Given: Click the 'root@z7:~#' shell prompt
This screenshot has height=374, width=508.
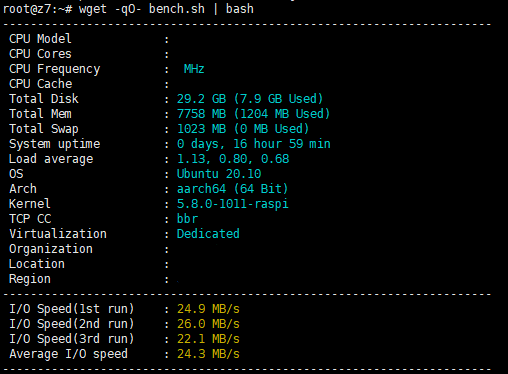Looking at the screenshot, I should pyautogui.click(x=37, y=9).
